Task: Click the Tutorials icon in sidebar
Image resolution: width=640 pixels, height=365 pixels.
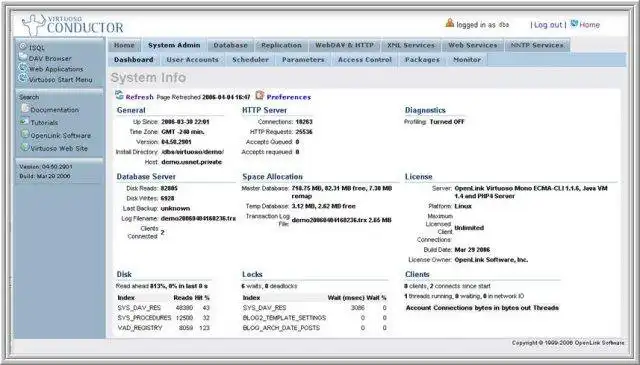Action: [25, 122]
